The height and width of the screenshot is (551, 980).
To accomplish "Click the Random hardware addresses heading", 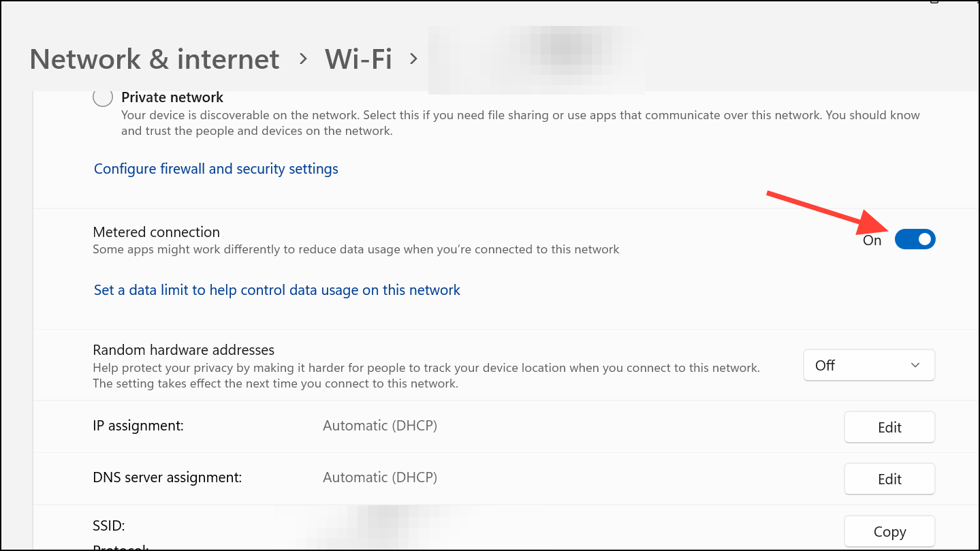I will pos(184,350).
